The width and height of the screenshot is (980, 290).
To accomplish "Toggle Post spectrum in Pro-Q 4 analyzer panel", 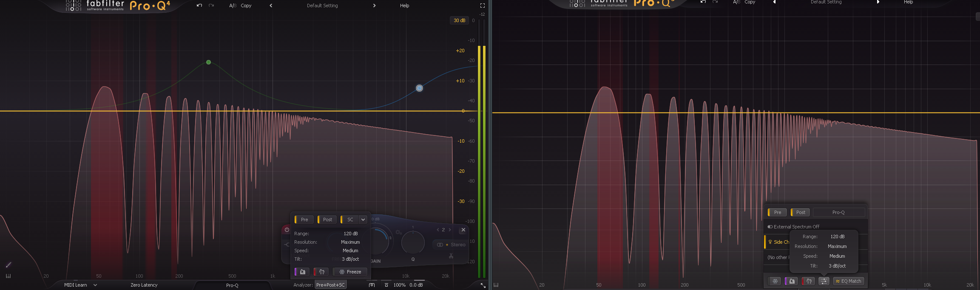I will point(327,220).
